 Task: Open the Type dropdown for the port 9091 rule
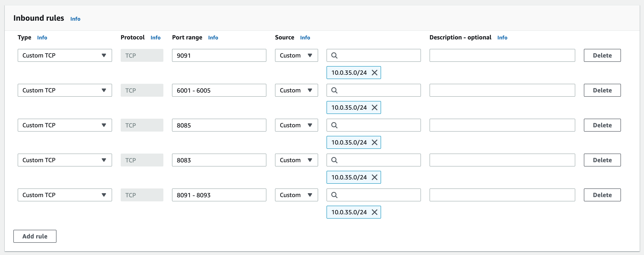(64, 55)
